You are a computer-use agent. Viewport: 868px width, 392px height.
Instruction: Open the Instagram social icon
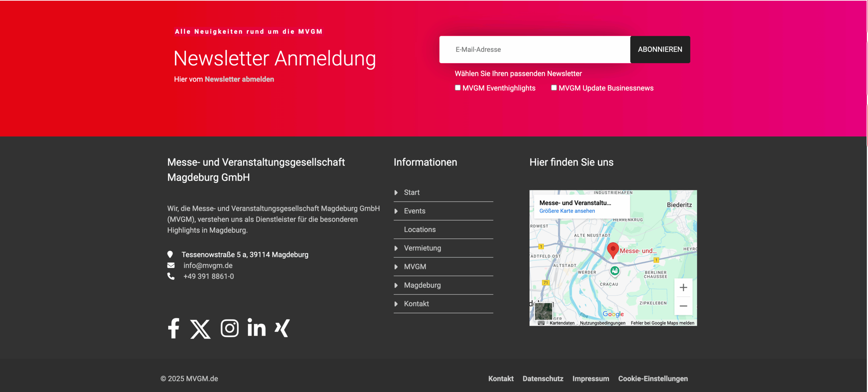point(230,328)
